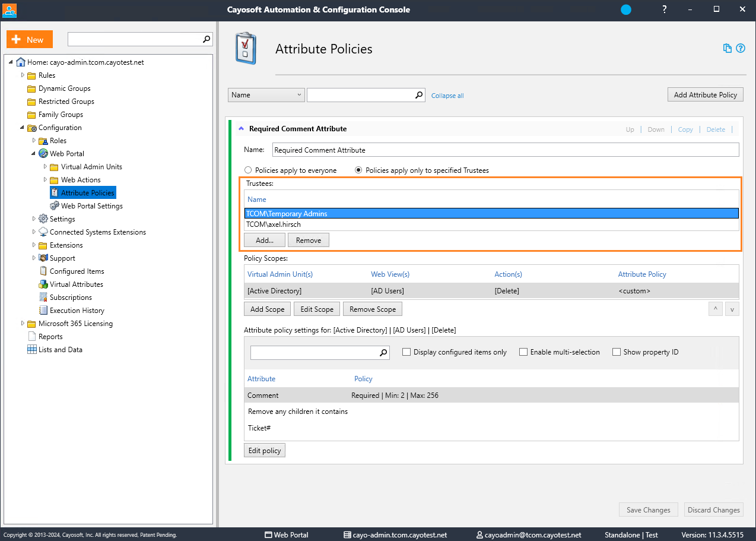Click the Subscriptions icon
756x541 pixels.
point(43,298)
